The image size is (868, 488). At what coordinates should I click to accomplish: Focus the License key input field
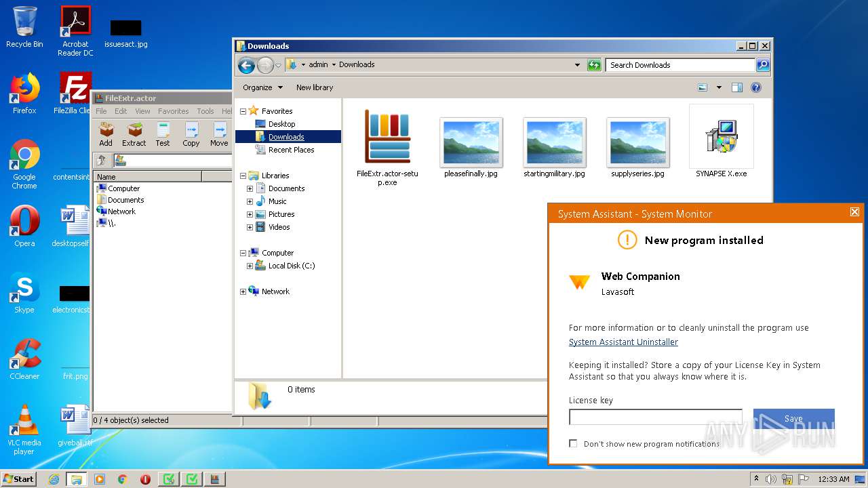[656, 417]
